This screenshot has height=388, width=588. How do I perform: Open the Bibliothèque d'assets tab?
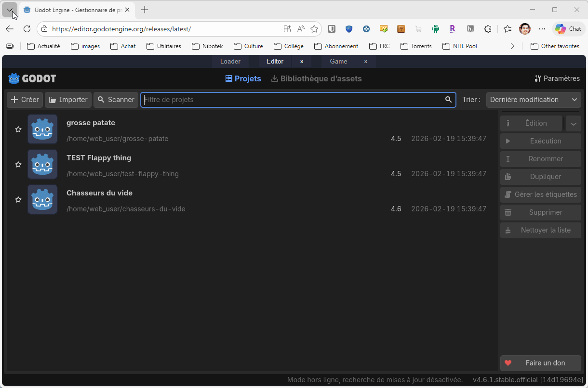(x=316, y=78)
